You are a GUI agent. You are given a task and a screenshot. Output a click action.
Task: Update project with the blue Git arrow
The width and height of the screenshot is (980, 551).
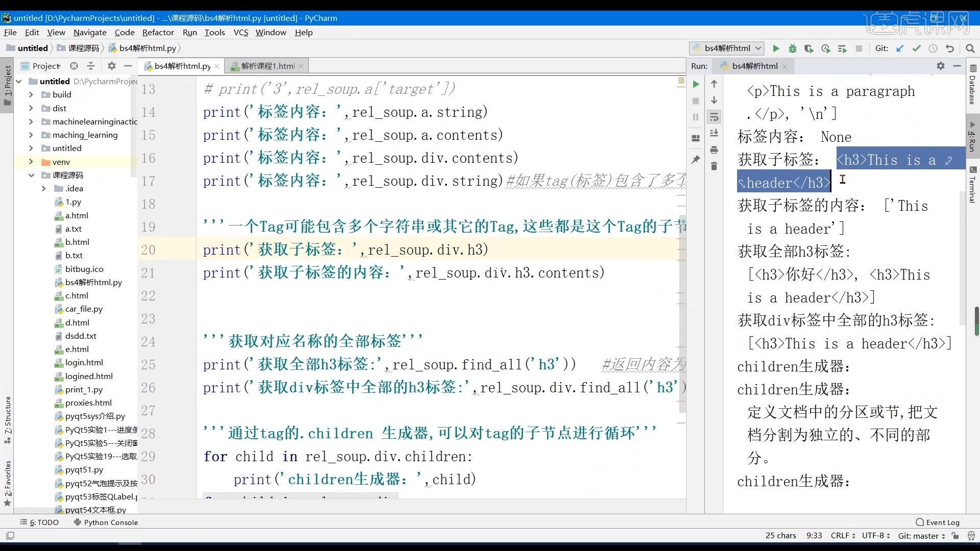tap(900, 48)
